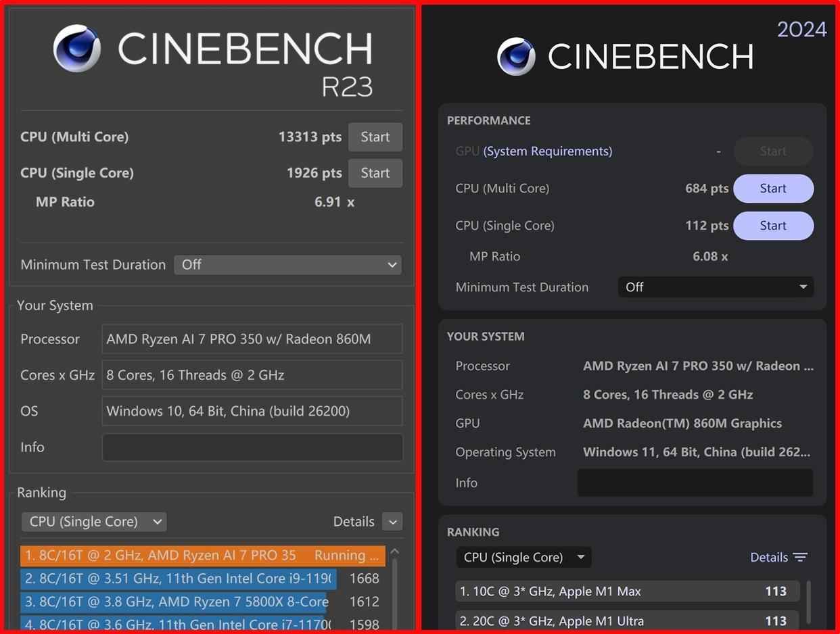The height and width of the screenshot is (634, 840).
Task: Select the Apple M1 Ultra ranking row
Action: tap(628, 620)
